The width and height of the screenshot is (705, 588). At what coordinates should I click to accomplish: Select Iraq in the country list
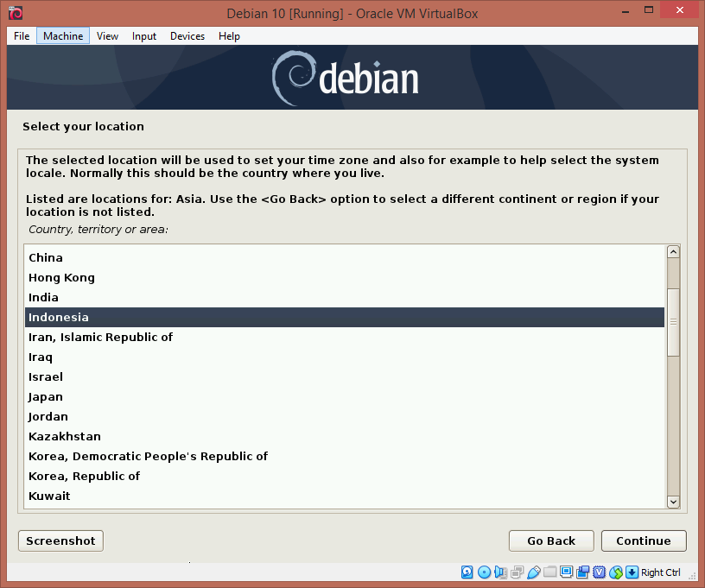coord(345,357)
